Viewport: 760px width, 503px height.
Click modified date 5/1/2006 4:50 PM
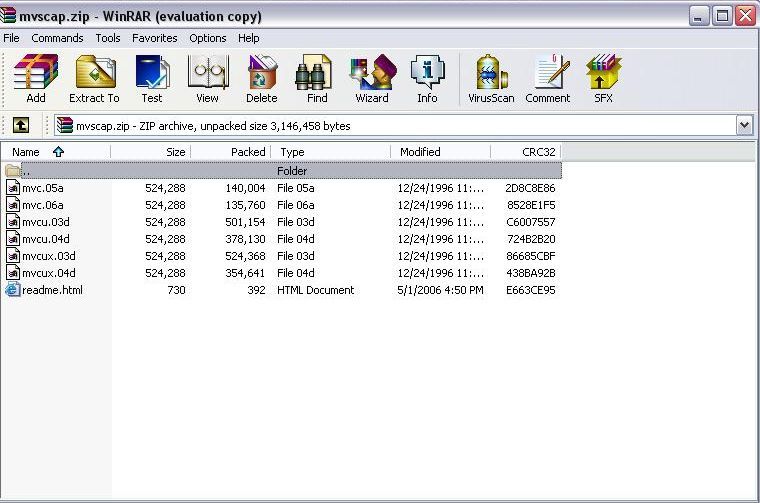click(440, 290)
